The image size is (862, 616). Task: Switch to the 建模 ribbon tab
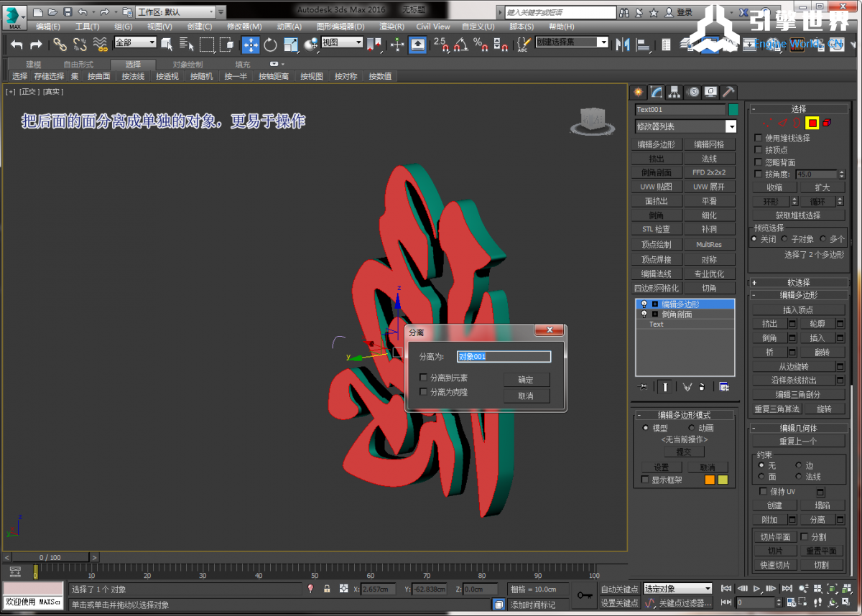tap(34, 64)
